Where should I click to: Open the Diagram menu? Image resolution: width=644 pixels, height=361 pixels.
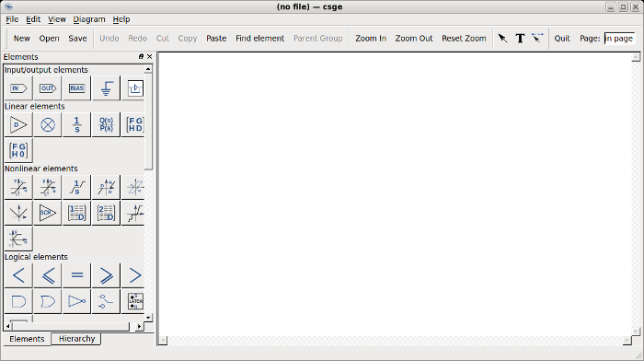89,19
